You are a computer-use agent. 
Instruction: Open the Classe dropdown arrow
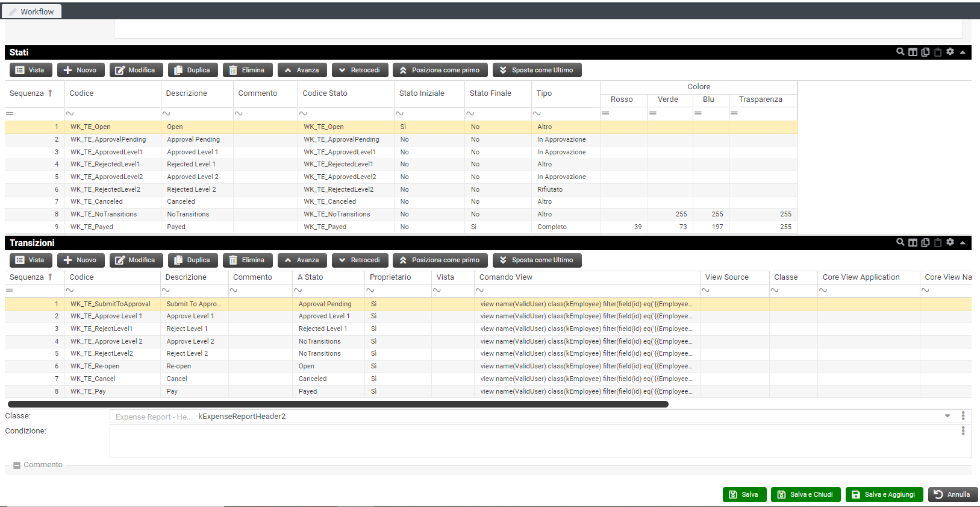pyautogui.click(x=947, y=416)
